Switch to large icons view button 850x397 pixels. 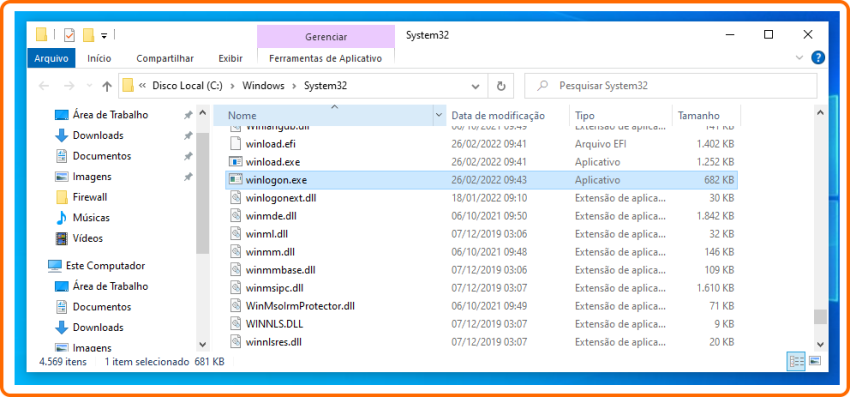coord(815,361)
